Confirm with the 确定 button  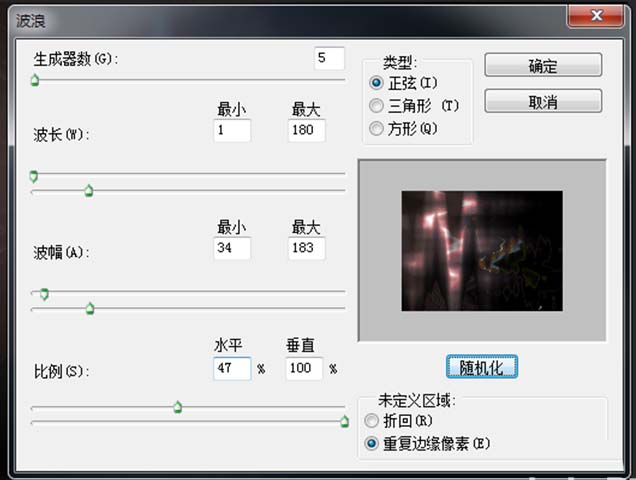coord(543,65)
